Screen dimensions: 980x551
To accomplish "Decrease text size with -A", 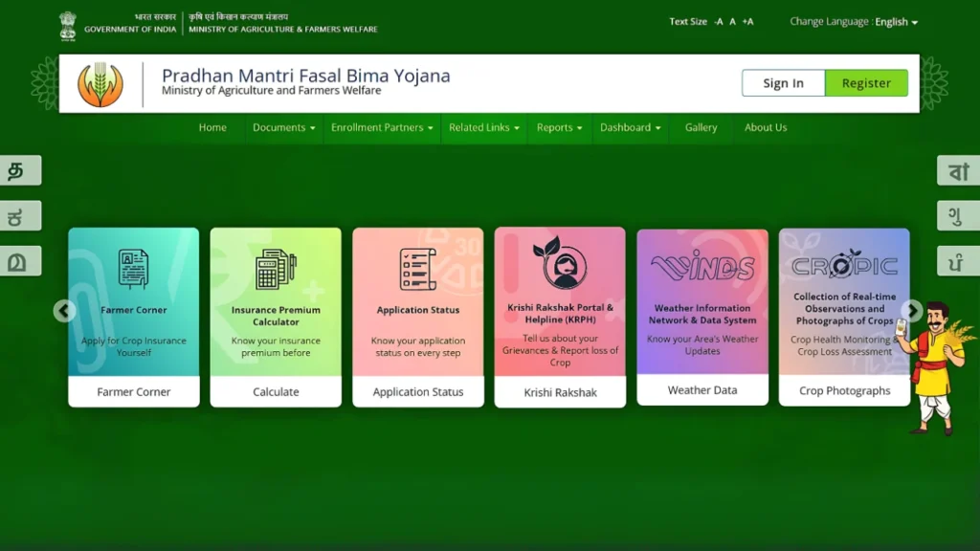I will 719,22.
